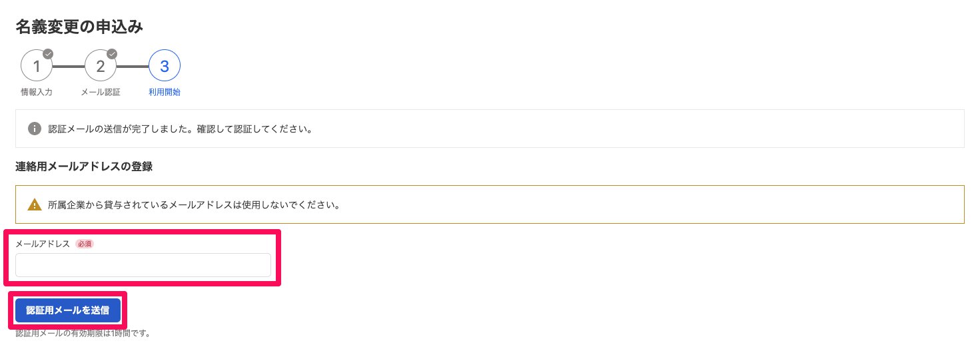This screenshot has width=980, height=351.
Task: Click the connector line between steps 2 and 3
Action: [x=133, y=67]
